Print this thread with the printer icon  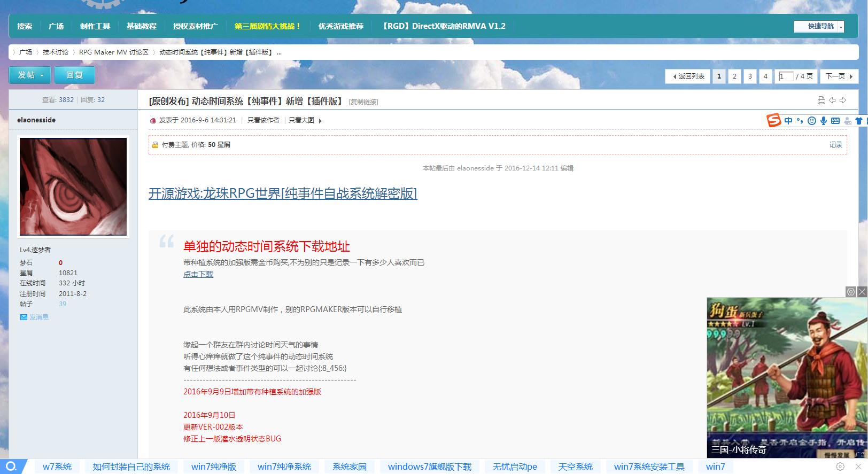[x=821, y=100]
